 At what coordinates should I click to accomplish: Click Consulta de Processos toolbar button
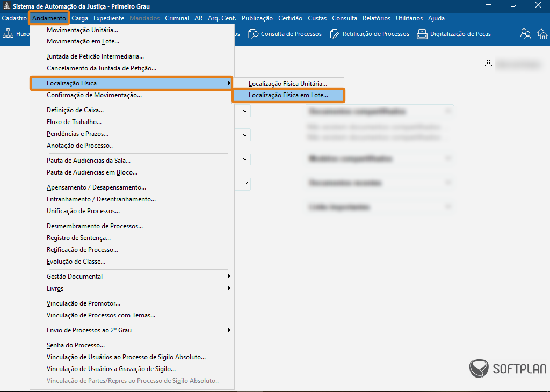coord(285,34)
